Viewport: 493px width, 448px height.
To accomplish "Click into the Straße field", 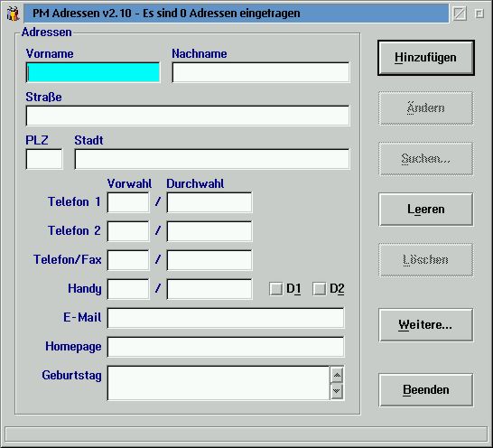I will 188,116.
